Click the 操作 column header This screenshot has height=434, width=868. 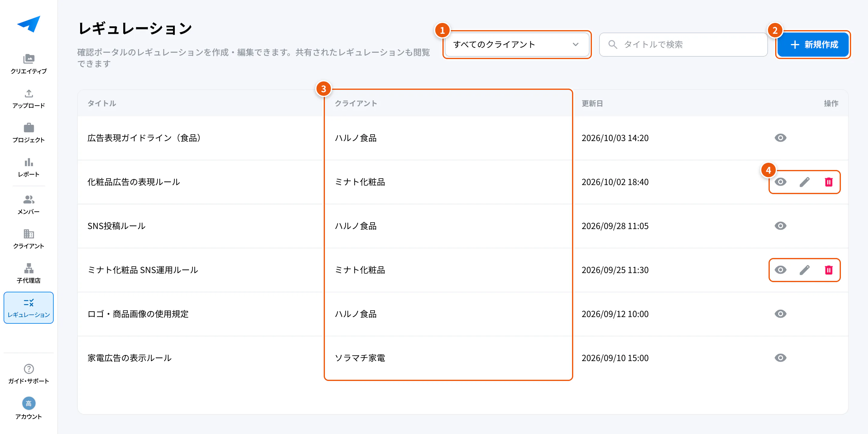(831, 103)
